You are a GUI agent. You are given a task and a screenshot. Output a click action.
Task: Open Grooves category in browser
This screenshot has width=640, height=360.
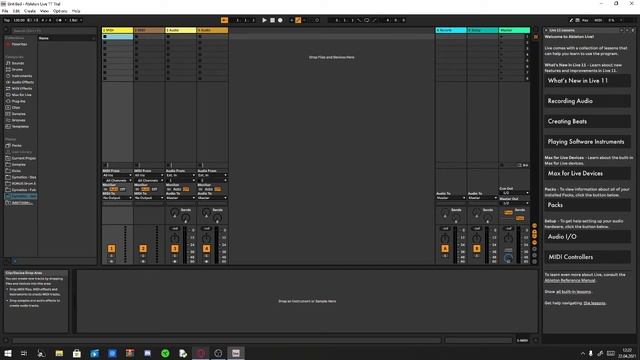click(x=18, y=120)
